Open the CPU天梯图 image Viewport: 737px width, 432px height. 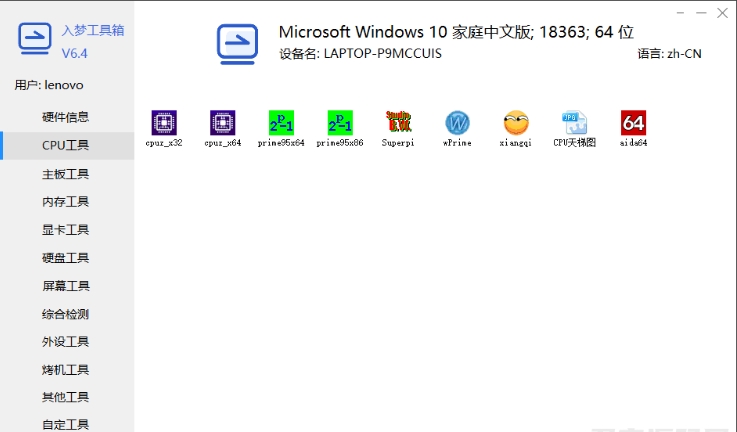coord(574,128)
